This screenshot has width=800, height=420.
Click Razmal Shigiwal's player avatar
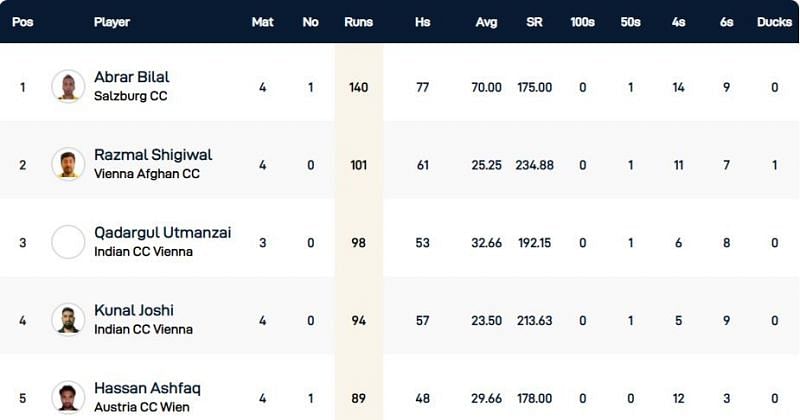point(68,164)
